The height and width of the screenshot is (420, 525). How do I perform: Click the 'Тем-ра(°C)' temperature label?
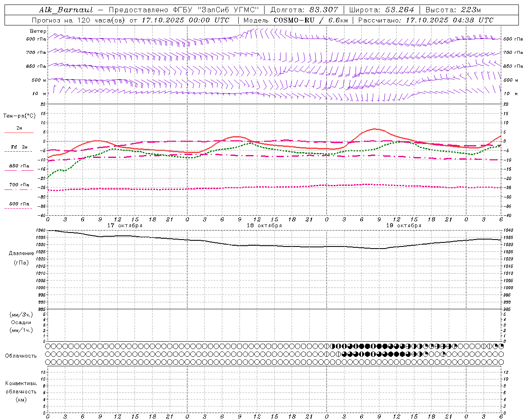pyautogui.click(x=19, y=116)
